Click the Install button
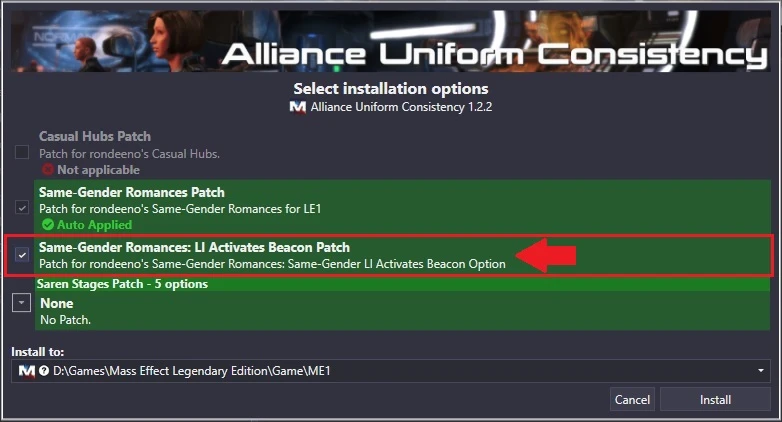 tap(715, 399)
